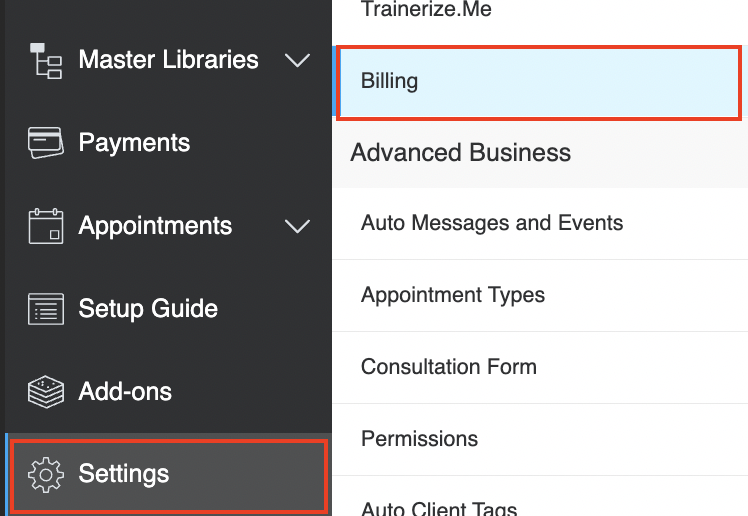This screenshot has width=748, height=516.
Task: Open the Consultation Form settings
Action: pos(540,367)
